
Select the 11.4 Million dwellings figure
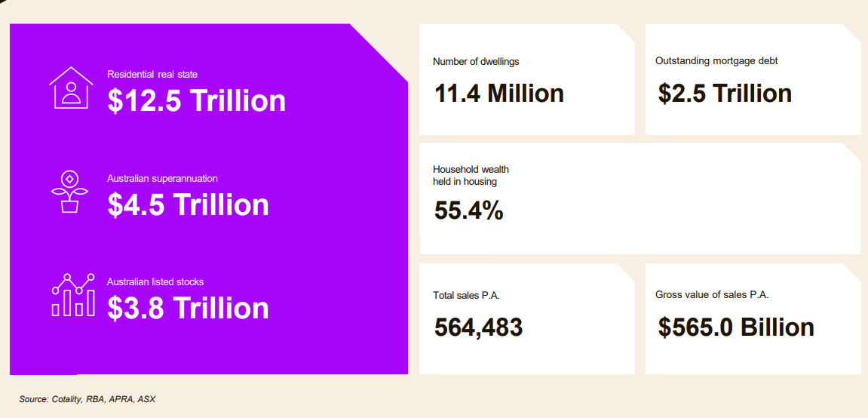(x=499, y=94)
